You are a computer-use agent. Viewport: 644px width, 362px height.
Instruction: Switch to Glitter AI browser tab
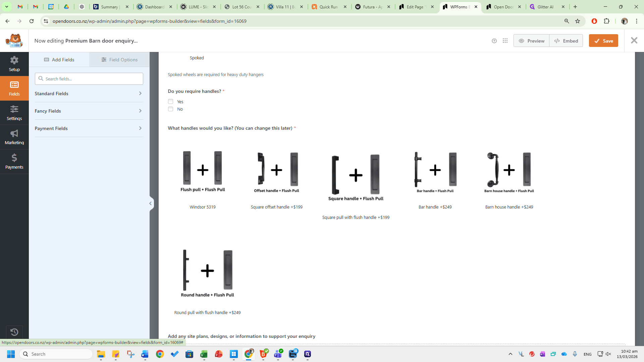548,7
